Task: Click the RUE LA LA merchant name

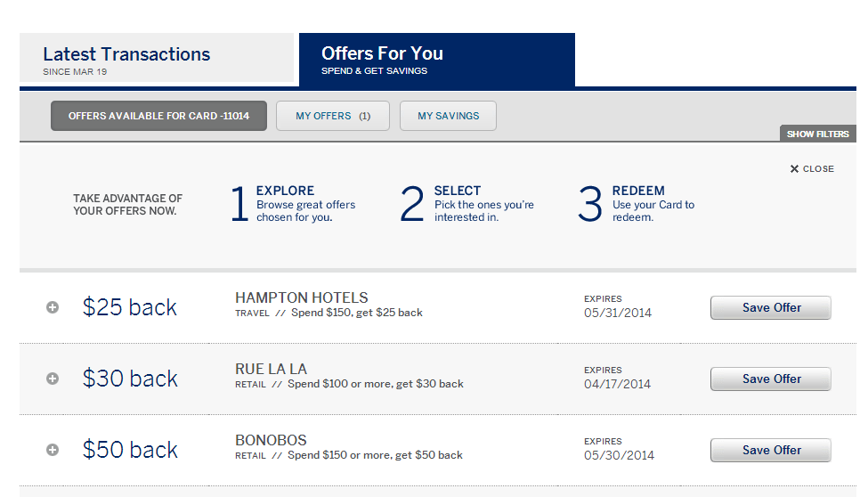Action: click(x=271, y=369)
